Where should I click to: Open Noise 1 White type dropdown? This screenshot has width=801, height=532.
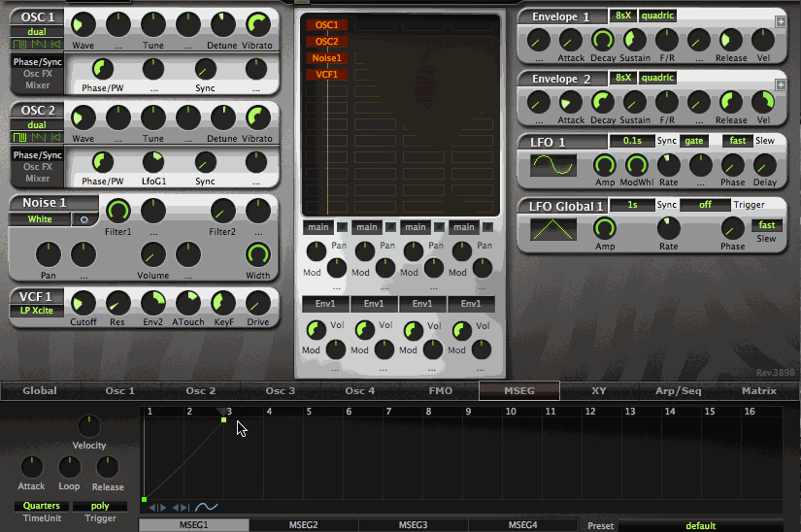(x=40, y=219)
